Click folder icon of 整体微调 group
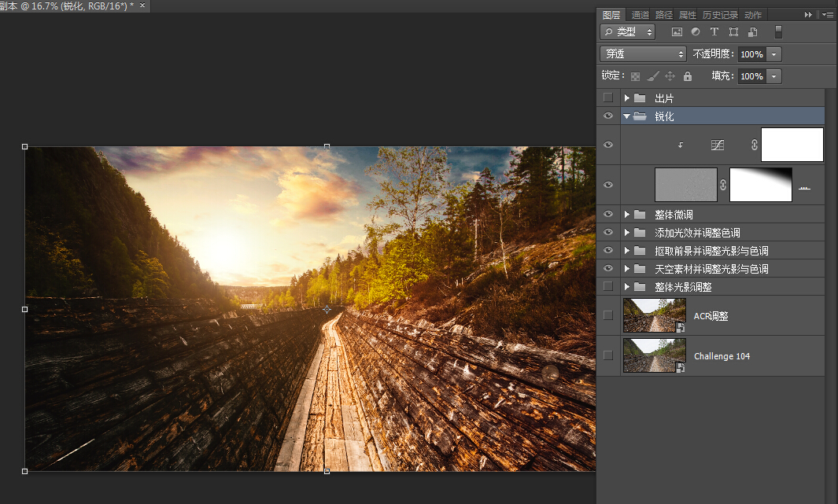The image size is (838, 504). [640, 215]
